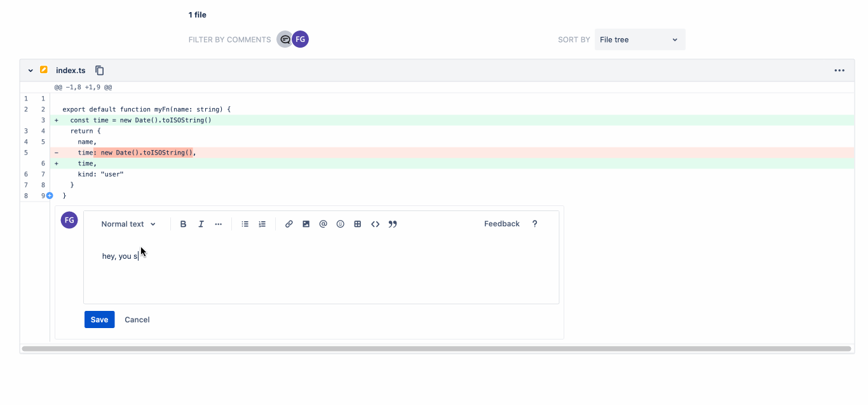Open the emoji picker
The image size is (868, 405).
tap(341, 224)
